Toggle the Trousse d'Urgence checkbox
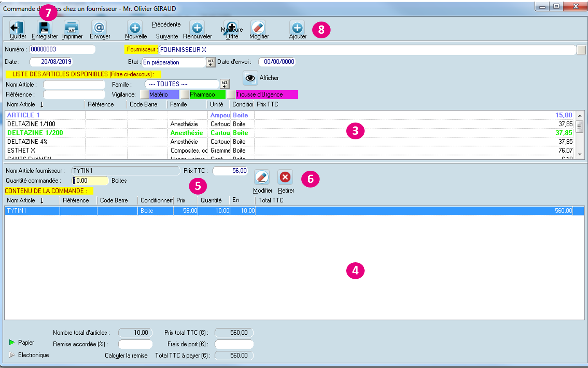This screenshot has width=588, height=368. tap(231, 94)
